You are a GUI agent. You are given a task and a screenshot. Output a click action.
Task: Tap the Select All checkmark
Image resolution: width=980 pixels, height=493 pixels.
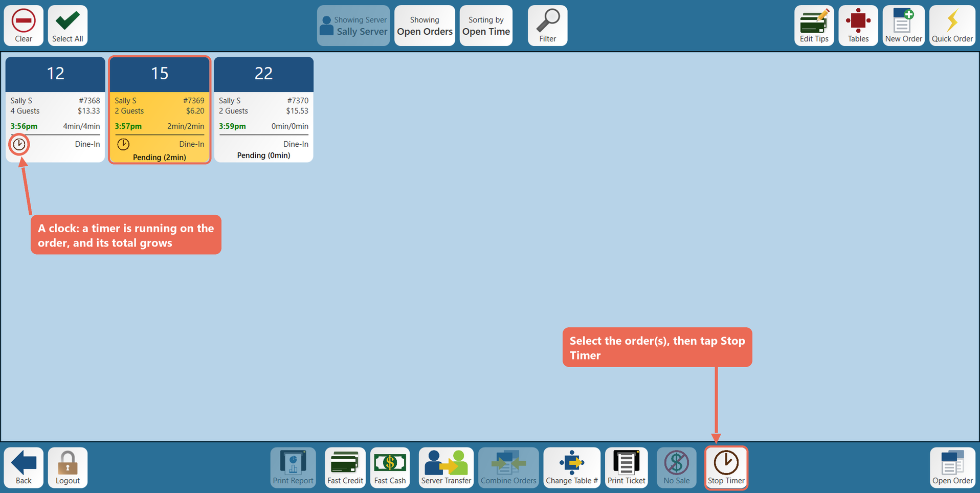[68, 26]
